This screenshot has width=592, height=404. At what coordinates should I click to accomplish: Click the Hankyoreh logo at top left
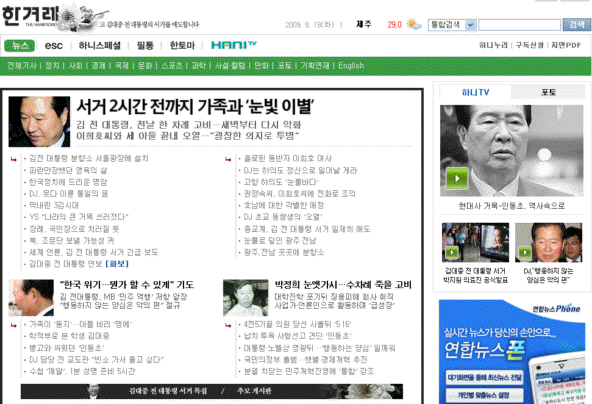[29, 16]
